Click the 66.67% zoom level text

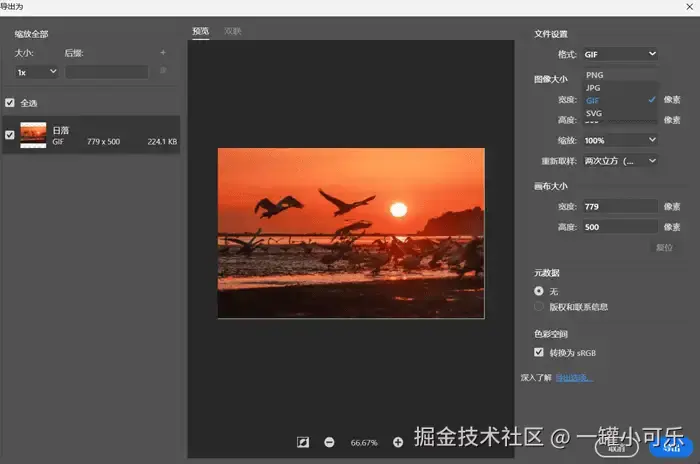364,443
